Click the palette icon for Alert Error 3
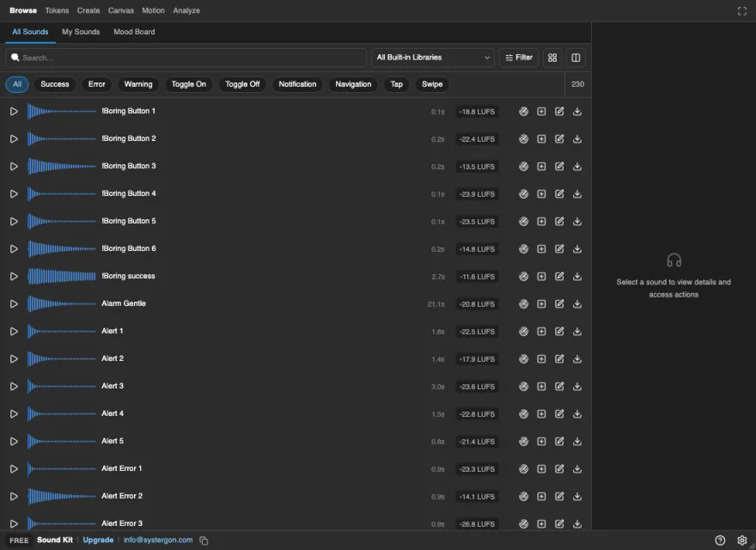This screenshot has height=550, width=756. (x=523, y=524)
